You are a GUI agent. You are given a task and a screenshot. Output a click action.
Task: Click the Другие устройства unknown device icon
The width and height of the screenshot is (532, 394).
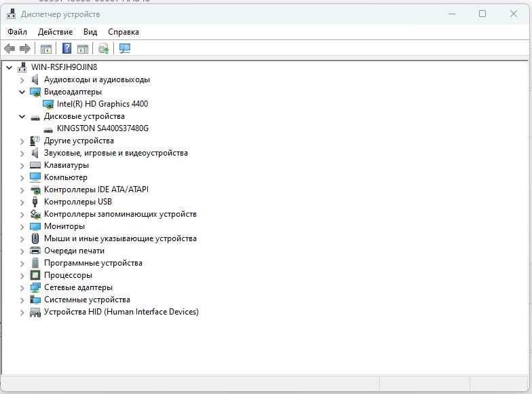(35, 141)
